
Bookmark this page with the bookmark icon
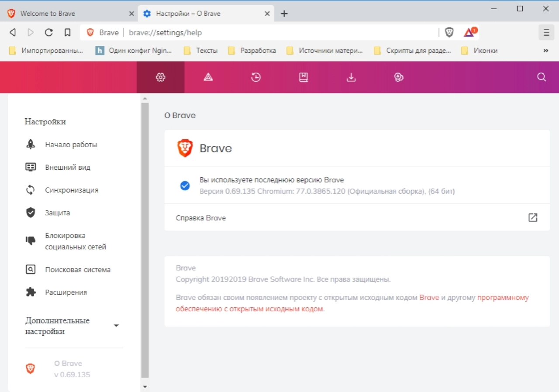pos(67,32)
